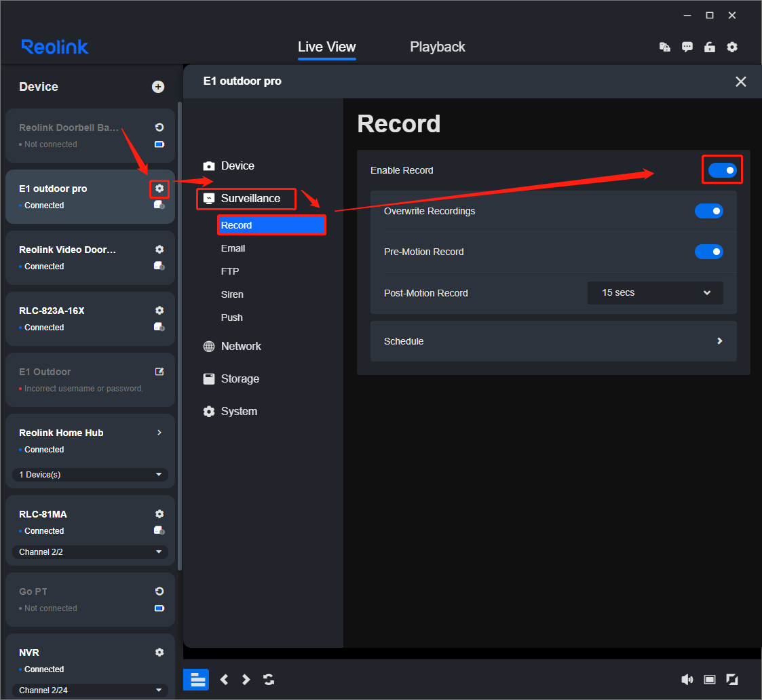Open the Storage settings section
The image size is (762, 700).
(x=240, y=378)
